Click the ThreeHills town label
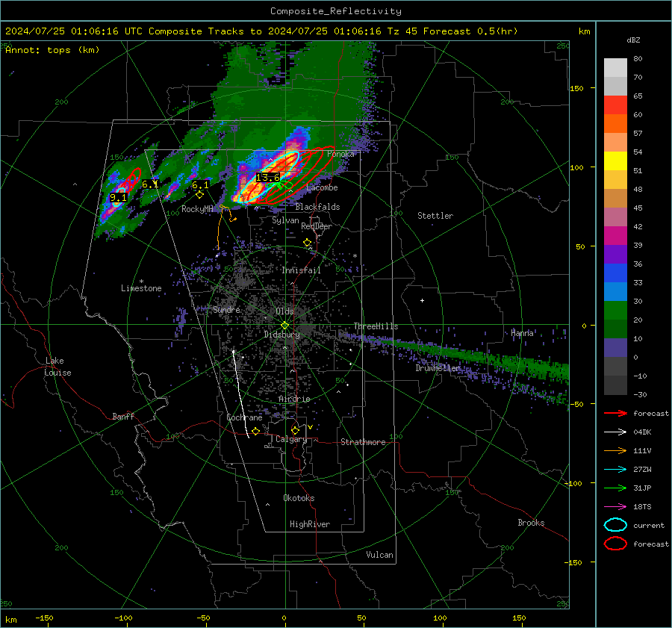Screen dimensions: 672x628 point(376,326)
